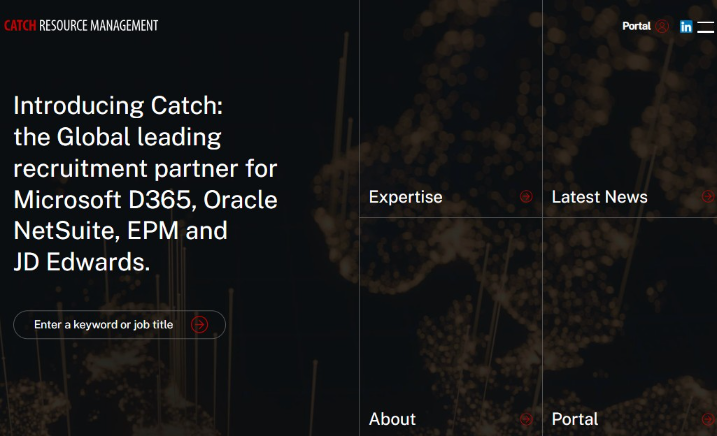Screen dimensions: 717x436
Task: Submit search with red arrow icon
Action: tap(199, 325)
